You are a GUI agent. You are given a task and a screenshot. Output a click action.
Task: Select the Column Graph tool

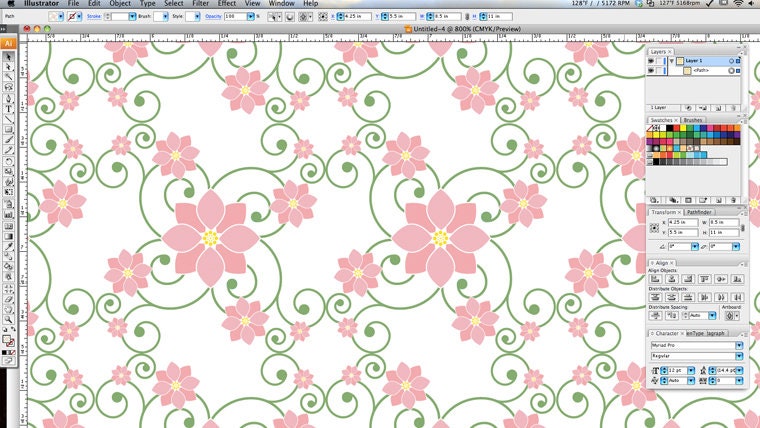(x=8, y=214)
